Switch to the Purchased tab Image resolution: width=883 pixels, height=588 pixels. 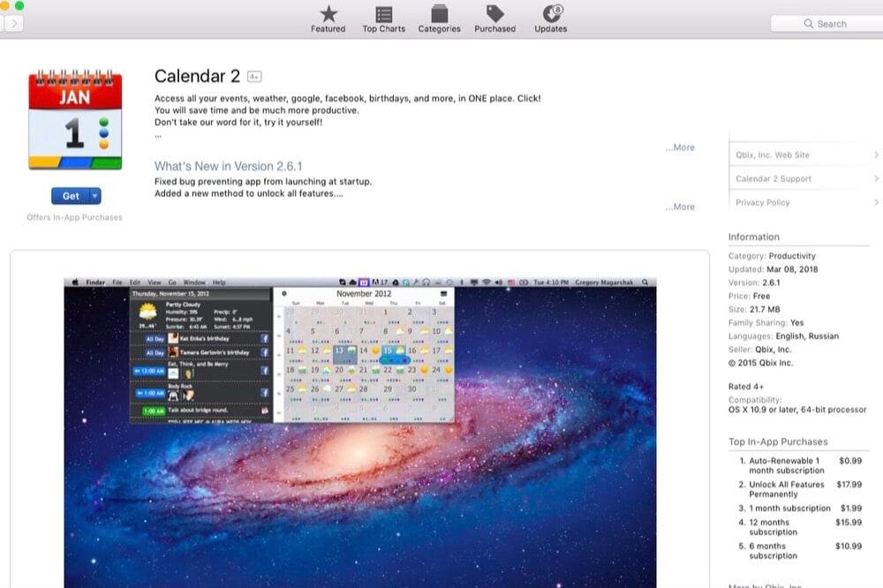tap(494, 18)
